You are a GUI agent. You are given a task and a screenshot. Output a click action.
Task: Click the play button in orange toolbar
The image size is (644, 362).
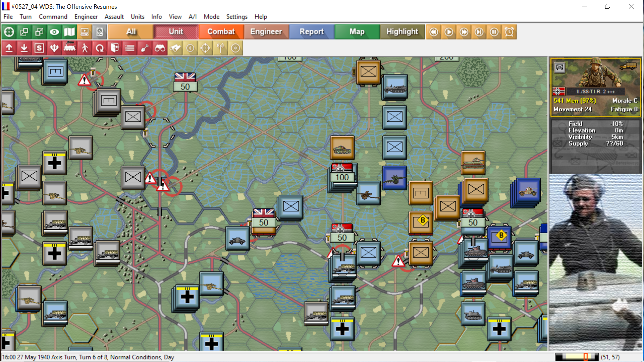click(449, 32)
